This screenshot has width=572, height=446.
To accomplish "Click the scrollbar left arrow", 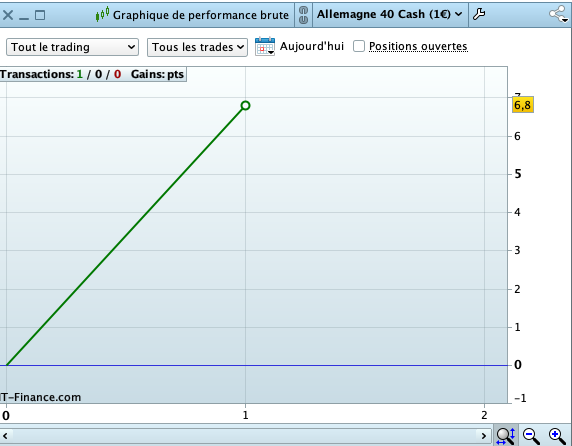I will tap(5, 436).
